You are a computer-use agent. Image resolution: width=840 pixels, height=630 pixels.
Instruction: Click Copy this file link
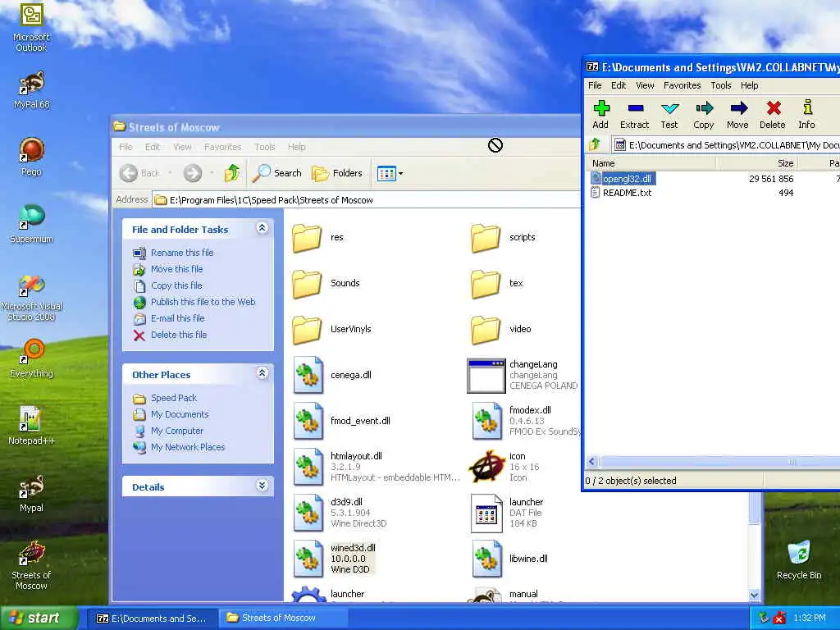(176, 285)
